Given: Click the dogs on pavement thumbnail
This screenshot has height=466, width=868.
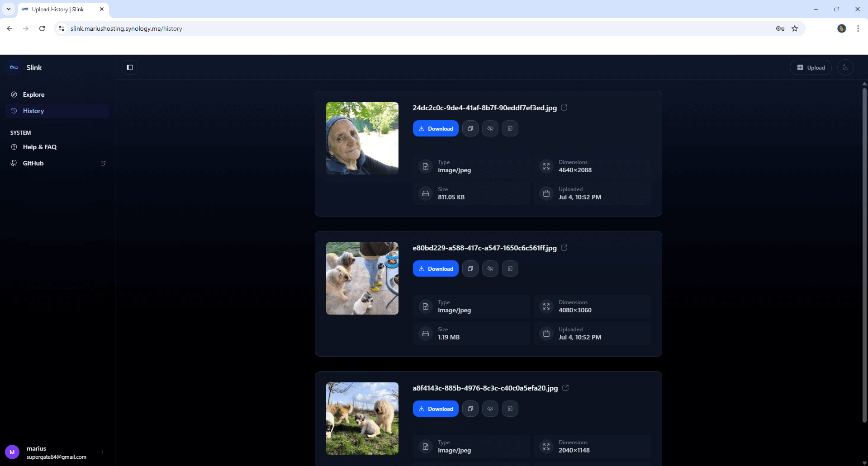Looking at the screenshot, I should point(362,278).
